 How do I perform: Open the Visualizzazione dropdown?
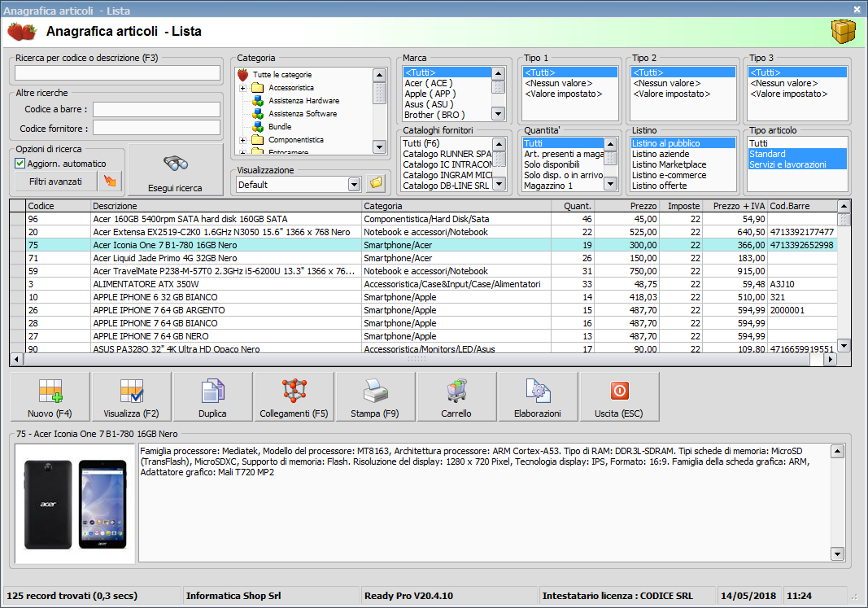coord(355,185)
